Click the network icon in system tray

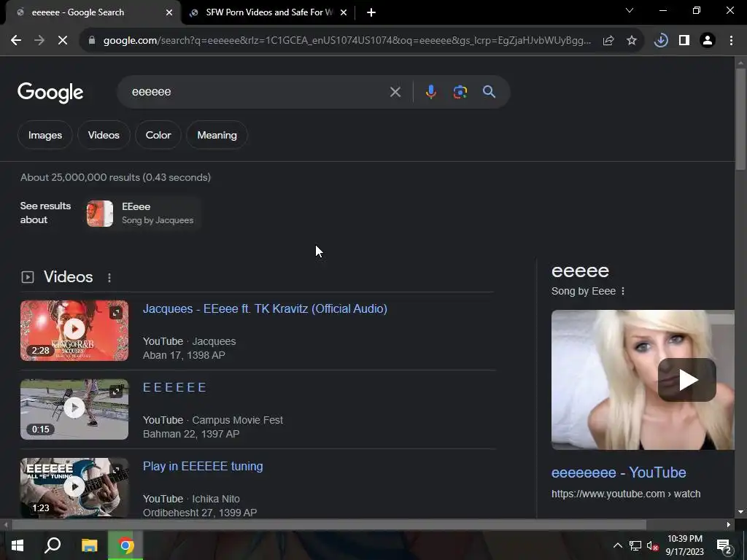(x=635, y=545)
